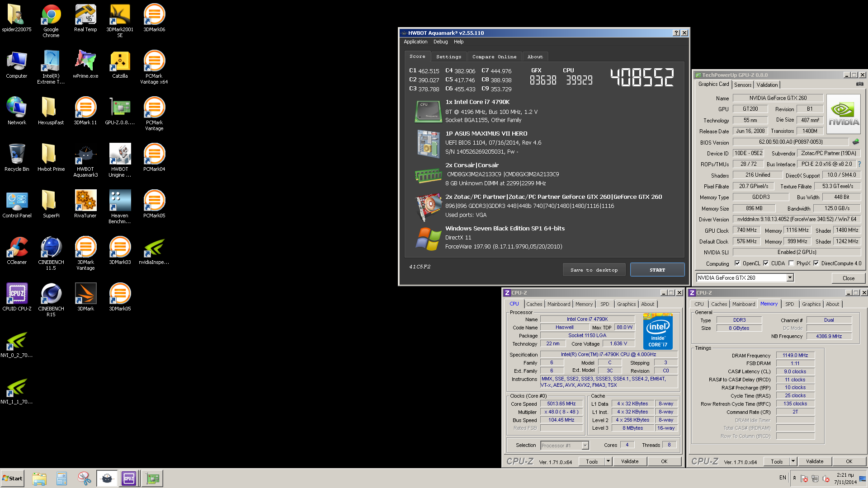The height and width of the screenshot is (488, 868).
Task: Click Save to desktop button
Action: 594,270
